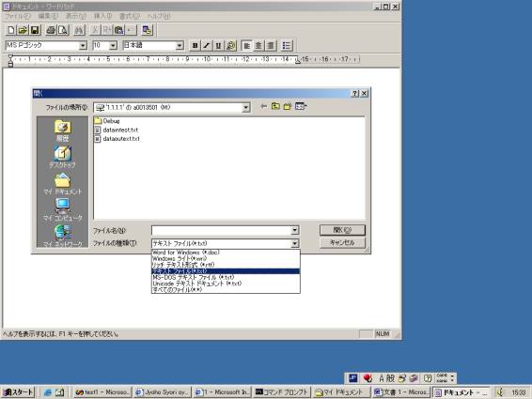Select the マイ コンピュータ places shortcut
Image resolution: width=532 pixels, height=399 pixels.
(x=62, y=210)
